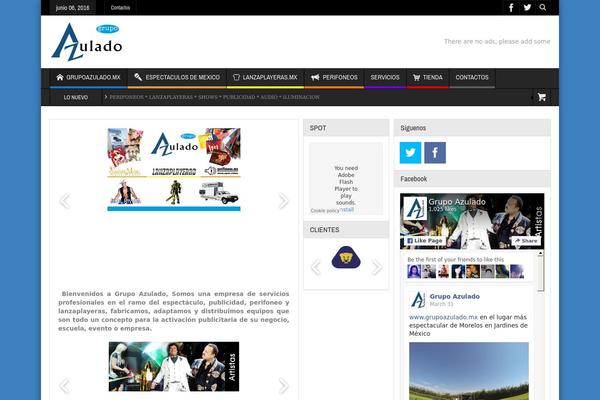This screenshot has height=400, width=600.
Task: Click the Bienvenidos a Grupo Azulado paragraph
Action: click(174, 311)
